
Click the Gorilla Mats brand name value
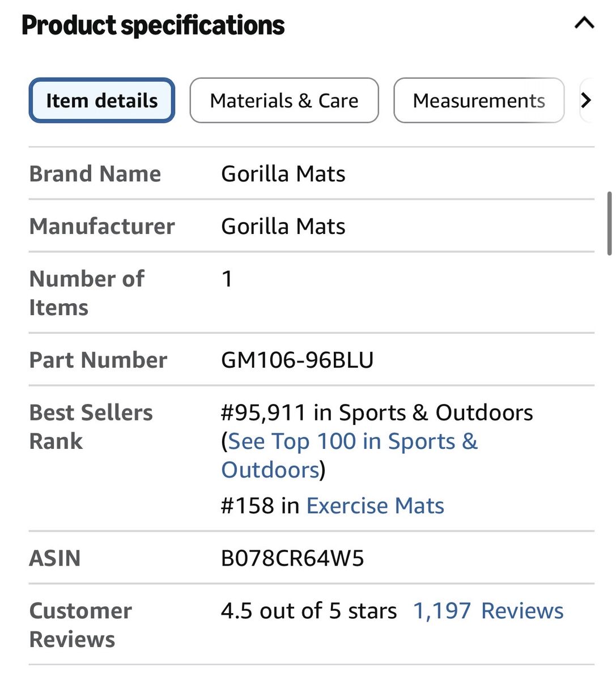pyautogui.click(x=283, y=173)
